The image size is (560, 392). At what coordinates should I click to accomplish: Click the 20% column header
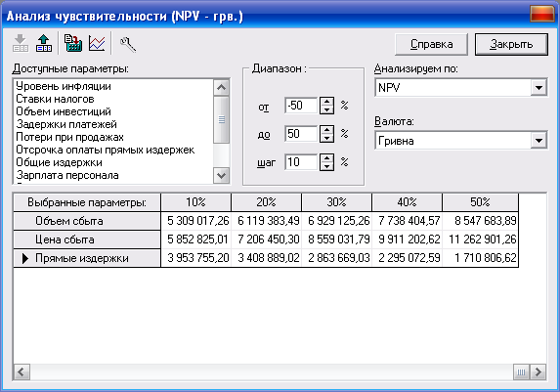[x=267, y=202]
